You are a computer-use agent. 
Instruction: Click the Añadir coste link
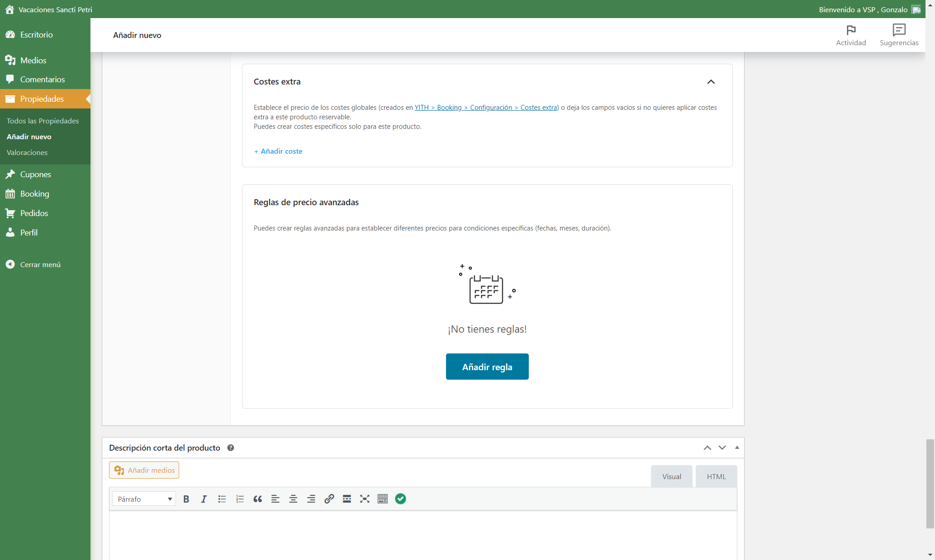(278, 151)
